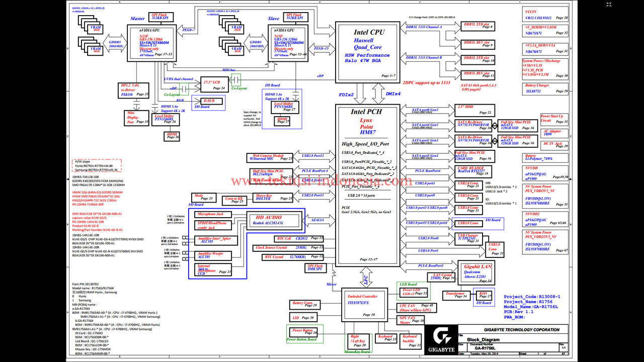This screenshot has width=644, height=362.
Task: Click the Internal Microphone block
Action: 214,269
